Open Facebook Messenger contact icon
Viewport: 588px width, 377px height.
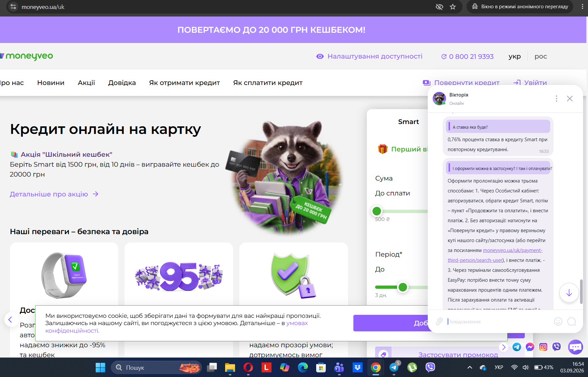[530, 347]
